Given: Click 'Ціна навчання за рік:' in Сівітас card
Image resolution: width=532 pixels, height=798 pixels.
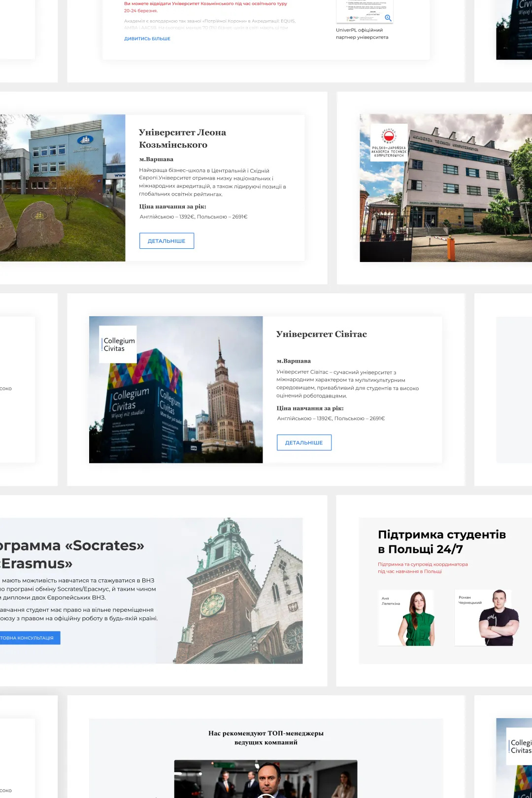Looking at the screenshot, I should coord(310,408).
